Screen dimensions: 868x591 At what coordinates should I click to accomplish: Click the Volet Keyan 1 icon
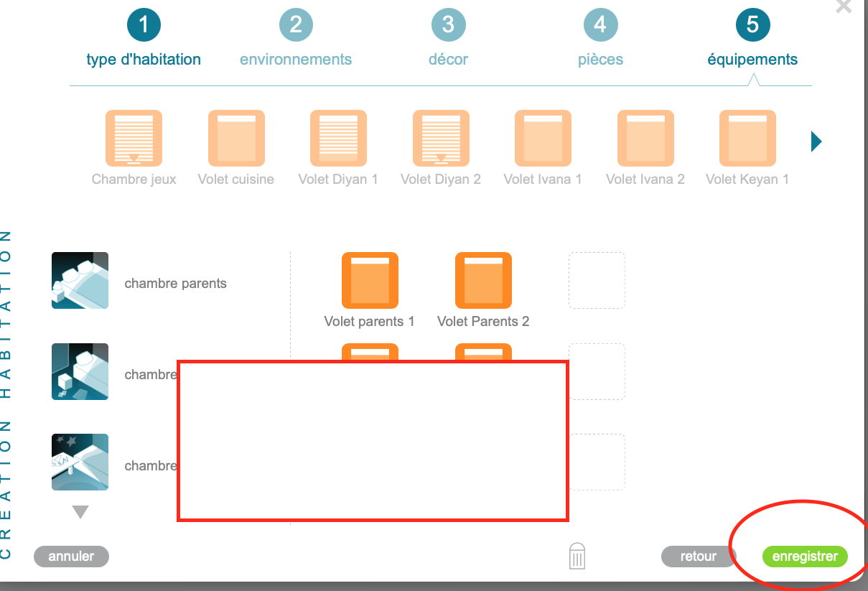[x=747, y=139]
